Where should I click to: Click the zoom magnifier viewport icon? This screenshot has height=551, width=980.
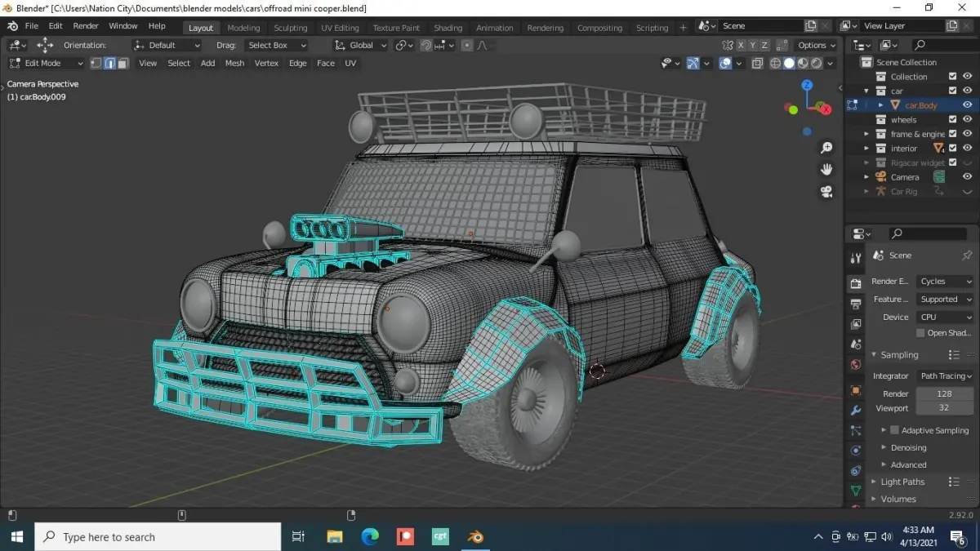point(826,148)
